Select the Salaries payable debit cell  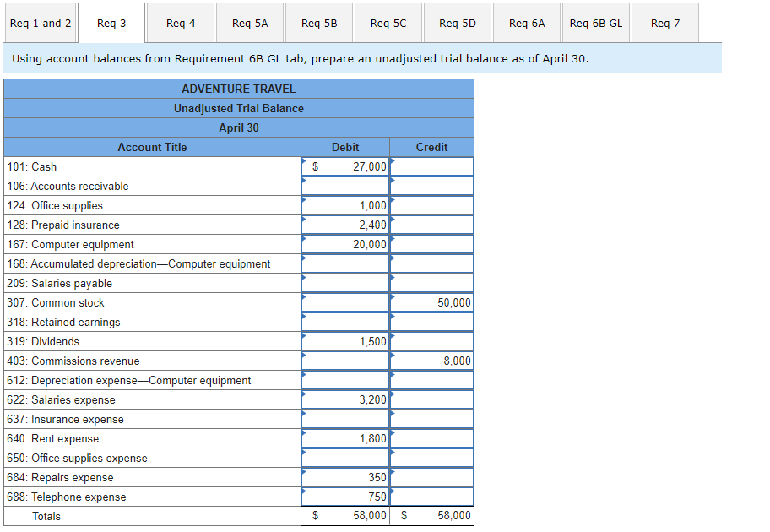(345, 283)
